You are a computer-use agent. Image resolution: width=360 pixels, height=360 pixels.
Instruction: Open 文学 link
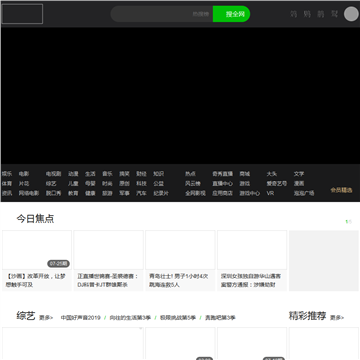[299, 174]
